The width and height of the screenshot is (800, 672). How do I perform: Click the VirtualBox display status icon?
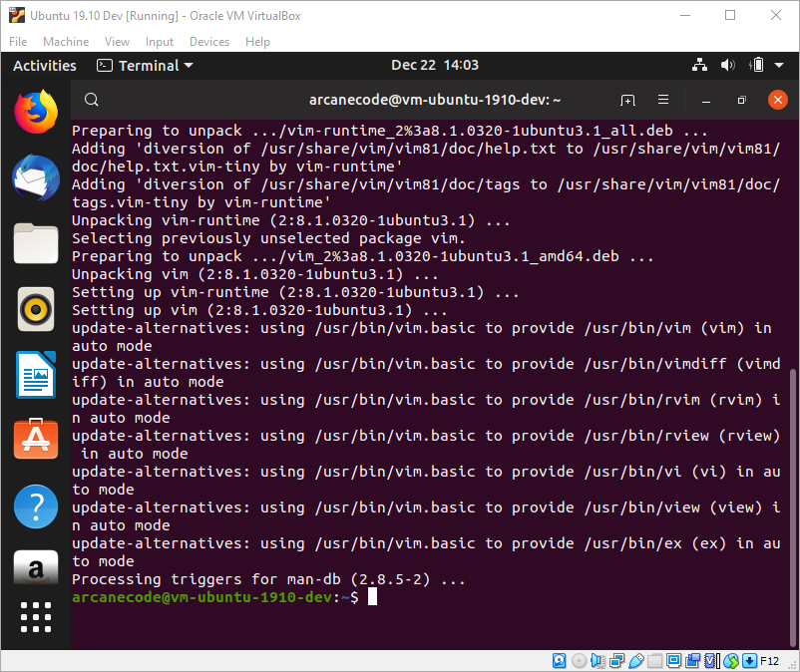(x=673, y=661)
